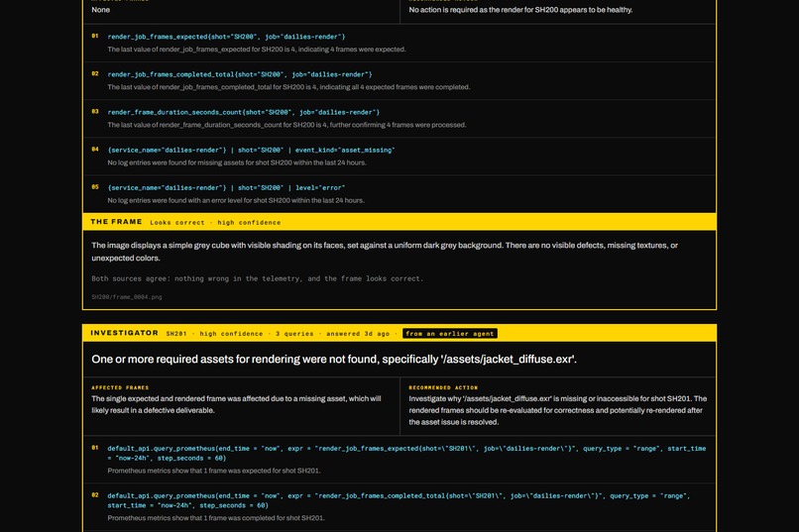Click the RECOMMENDED ACTION label in SH201 card
Screen dimensions: 799x532
[x=443, y=387]
